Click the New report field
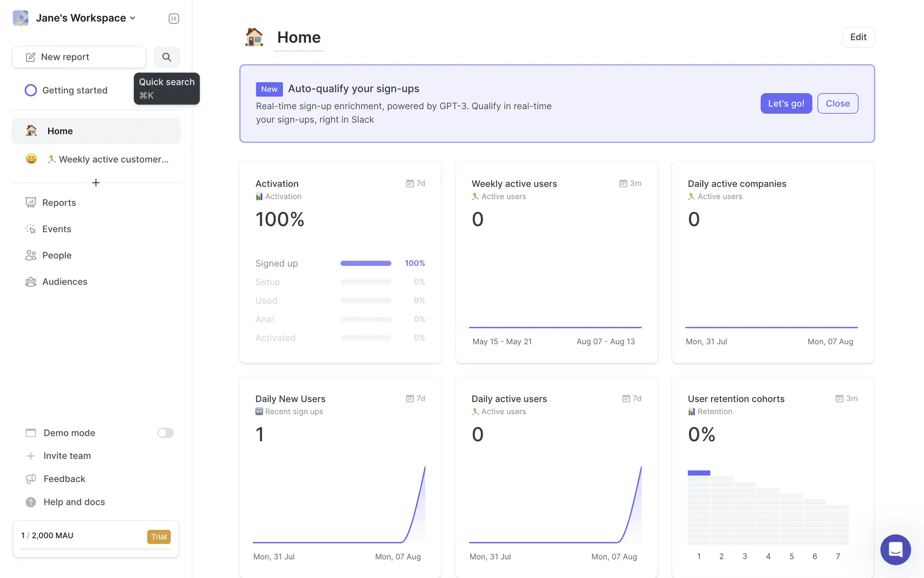Image resolution: width=924 pixels, height=578 pixels. [x=79, y=57]
